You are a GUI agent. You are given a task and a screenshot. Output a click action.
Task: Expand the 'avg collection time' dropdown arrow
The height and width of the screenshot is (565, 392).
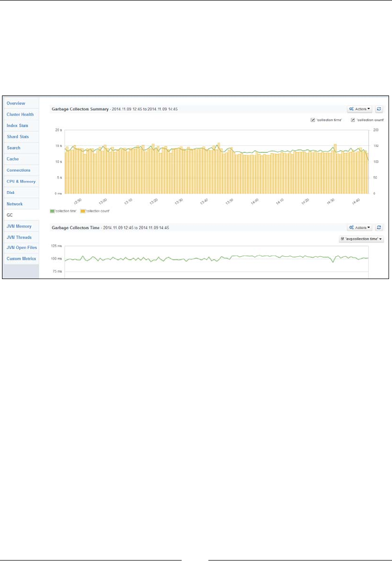381,239
